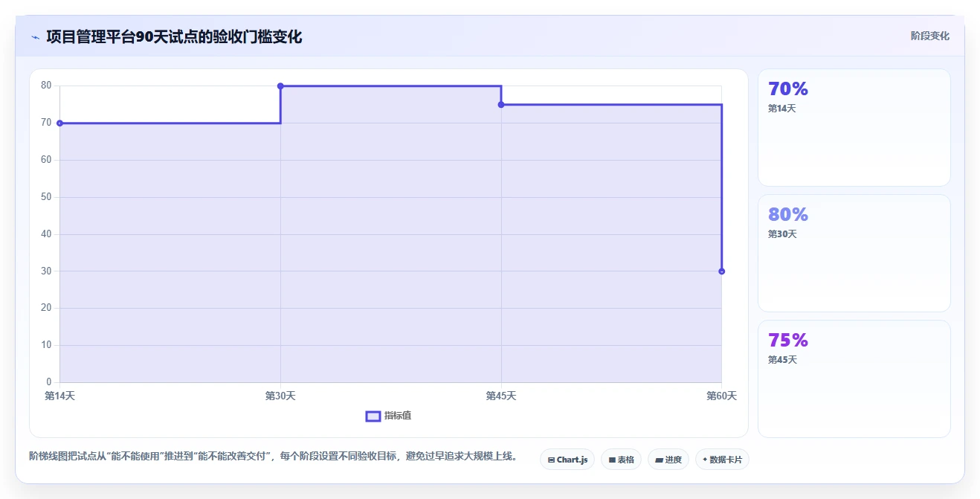Viewport: 980px width, 499px height.
Task: Click the 数据卡片 tag chip
Action: click(722, 460)
